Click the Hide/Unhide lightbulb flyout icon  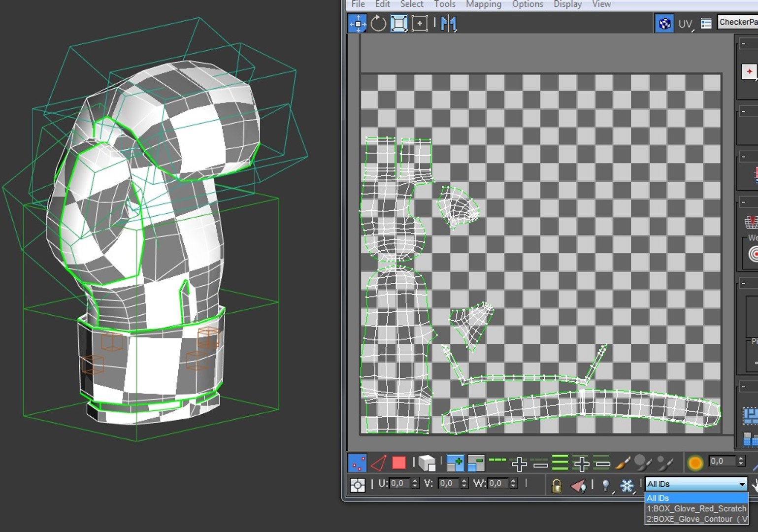coord(606,486)
